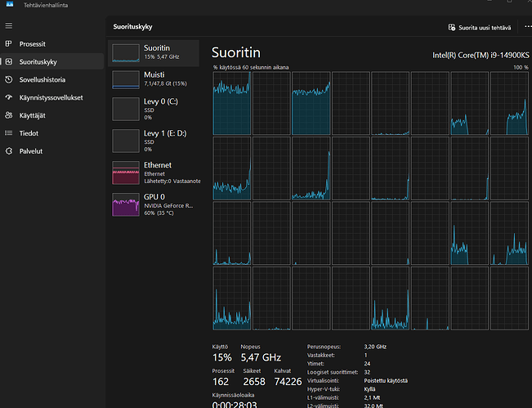Open the Prosessit page
This screenshot has height=408, width=532.
pyautogui.click(x=52, y=44)
